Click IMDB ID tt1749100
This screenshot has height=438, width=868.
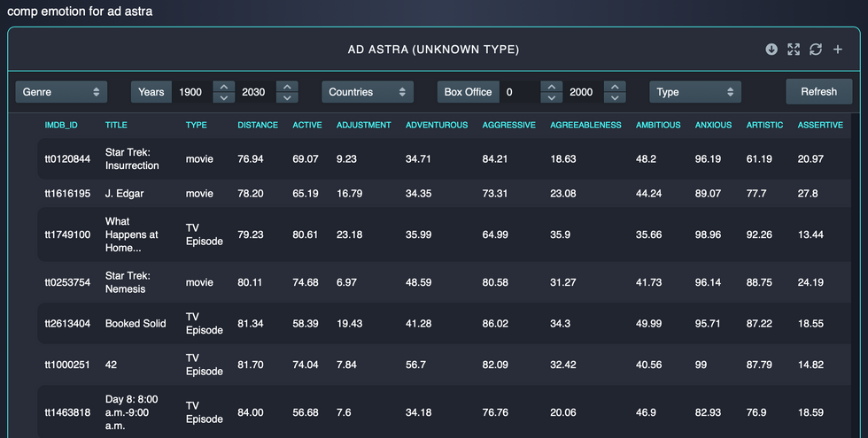(67, 234)
